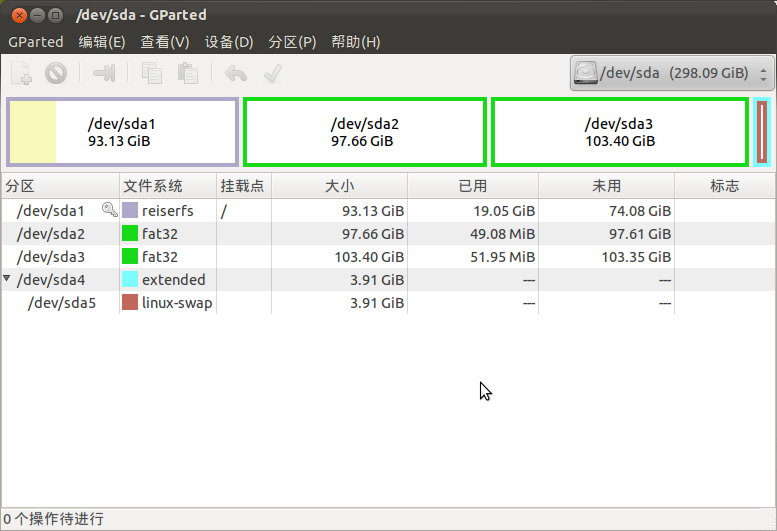Screen dimensions: 777x531
Task: Select /dev/sda2 block in disk map
Action: coord(365,132)
